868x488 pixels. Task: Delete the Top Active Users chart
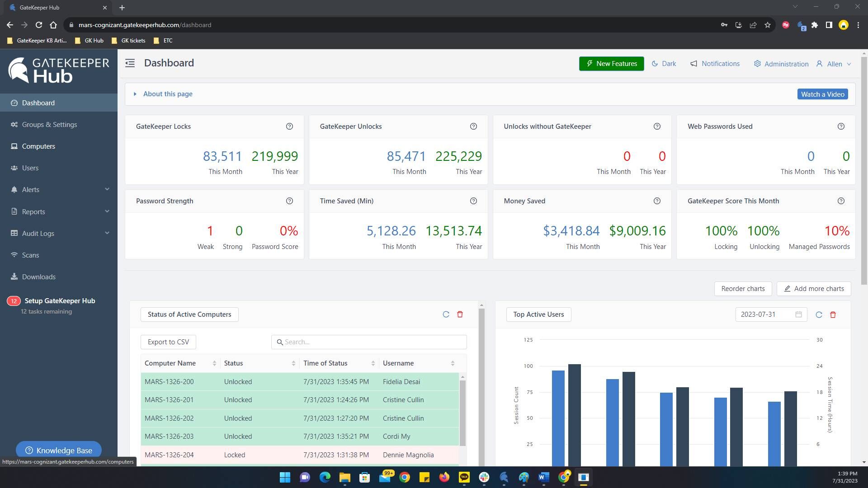[x=833, y=314]
